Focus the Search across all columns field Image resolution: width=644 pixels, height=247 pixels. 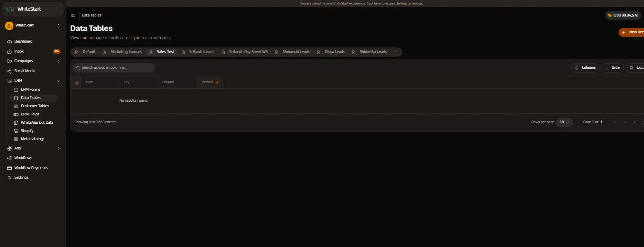[x=114, y=68]
